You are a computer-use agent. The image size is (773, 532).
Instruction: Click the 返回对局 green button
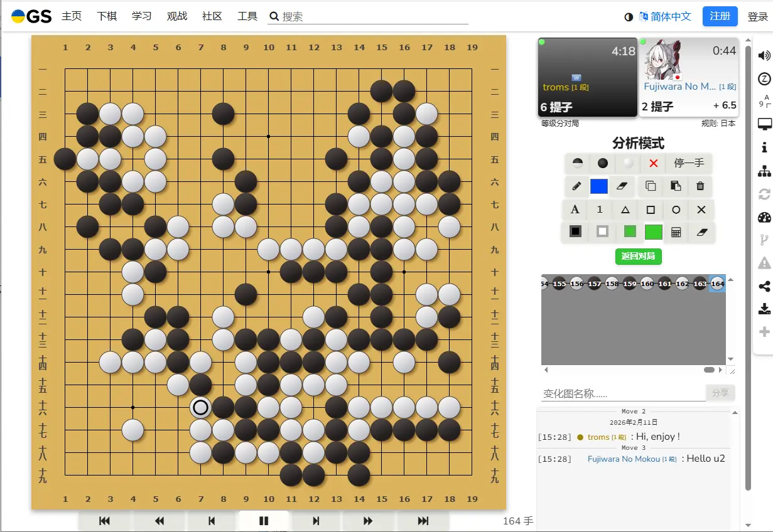(638, 257)
